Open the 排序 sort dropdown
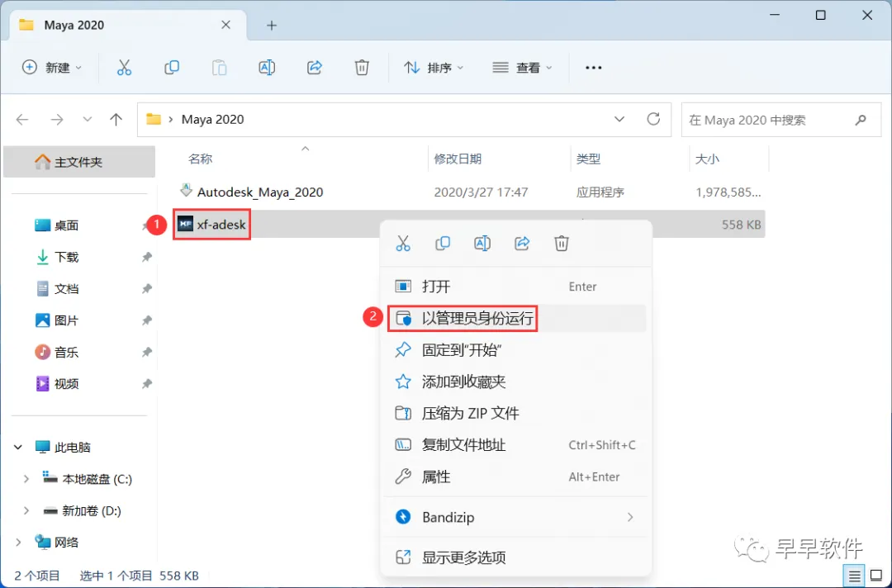The width and height of the screenshot is (892, 588). click(434, 68)
